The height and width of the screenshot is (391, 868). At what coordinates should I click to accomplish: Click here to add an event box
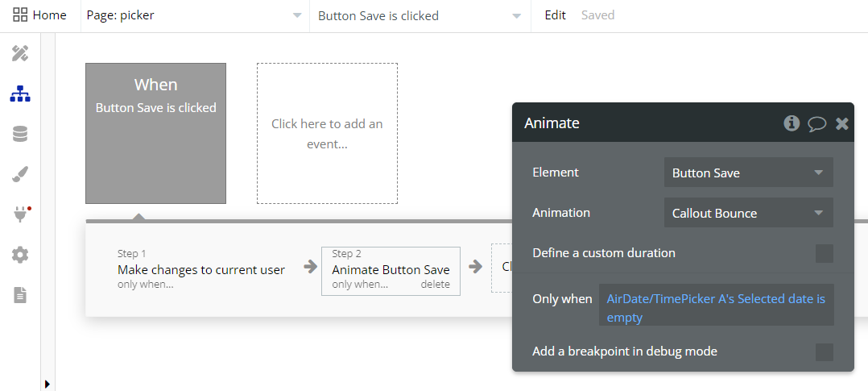click(x=327, y=134)
